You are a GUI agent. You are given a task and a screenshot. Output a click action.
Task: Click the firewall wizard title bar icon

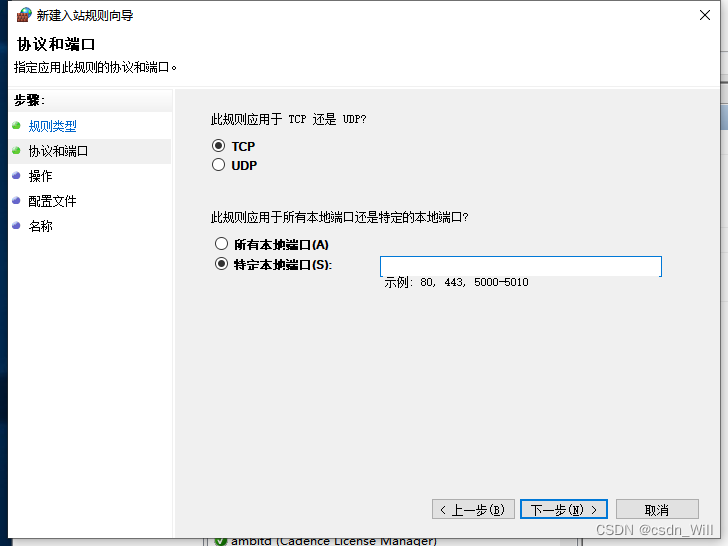tap(24, 15)
